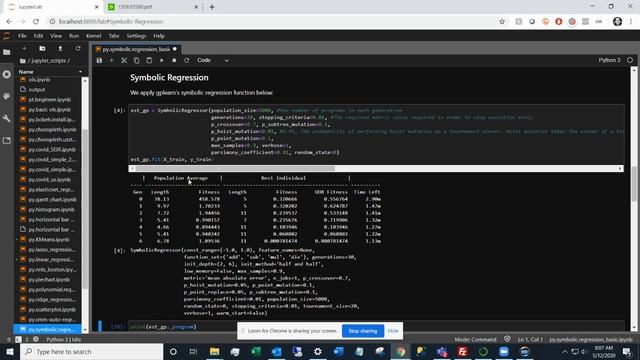Image resolution: width=640 pixels, height=360 pixels.
Task: Open the Tabs menu
Action: pyautogui.click(x=114, y=36)
